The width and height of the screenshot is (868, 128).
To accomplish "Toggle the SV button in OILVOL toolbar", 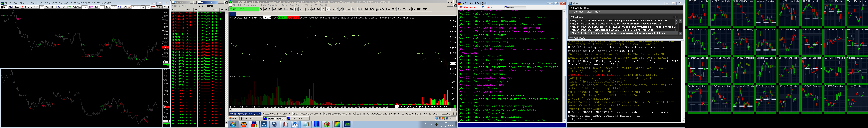I will point(64,7).
